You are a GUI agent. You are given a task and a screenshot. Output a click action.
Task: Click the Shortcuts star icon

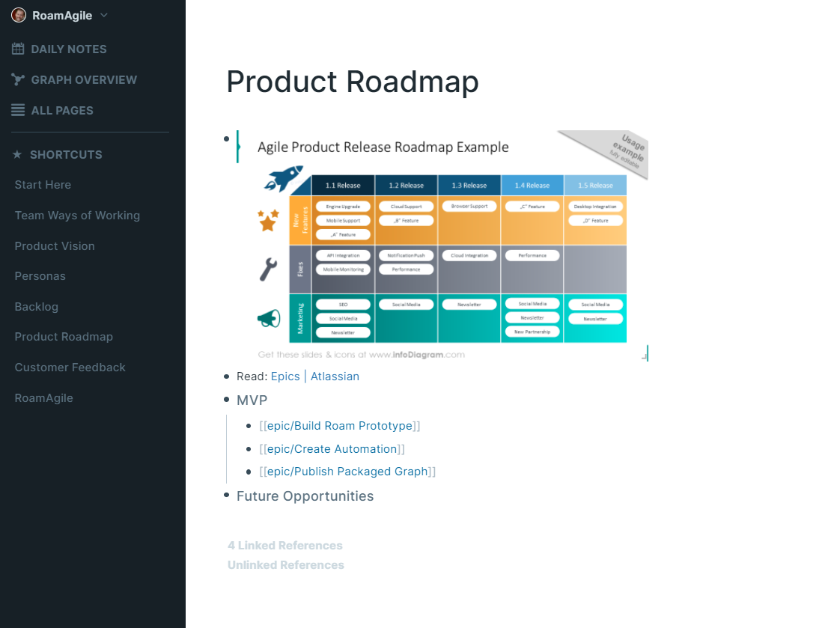tap(16, 154)
